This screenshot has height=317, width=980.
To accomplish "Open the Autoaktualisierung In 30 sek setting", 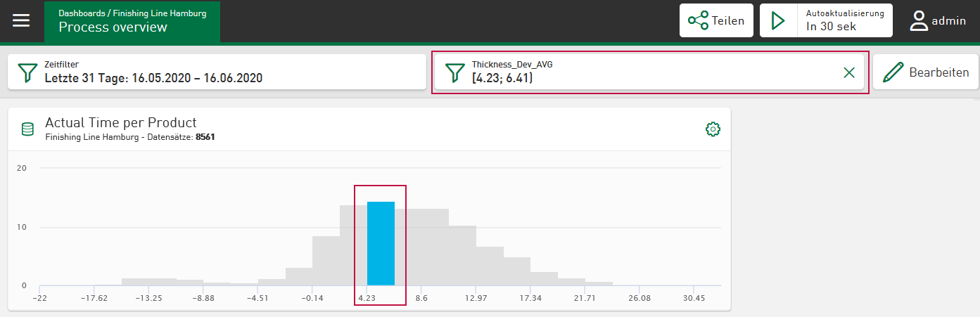I will click(844, 20).
